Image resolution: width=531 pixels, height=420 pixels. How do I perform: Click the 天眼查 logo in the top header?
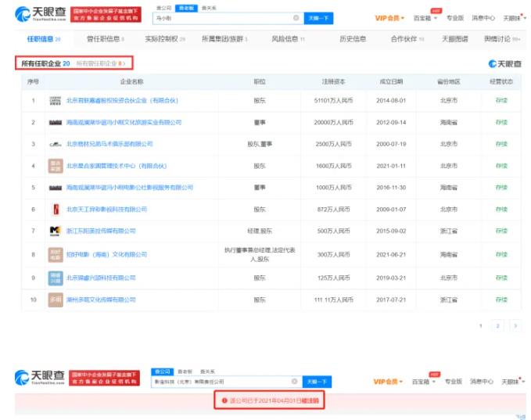click(41, 14)
